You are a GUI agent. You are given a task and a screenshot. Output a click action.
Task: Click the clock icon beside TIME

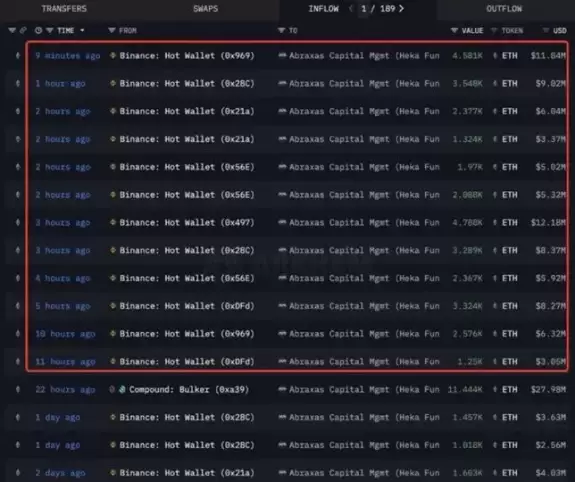pyautogui.click(x=38, y=30)
